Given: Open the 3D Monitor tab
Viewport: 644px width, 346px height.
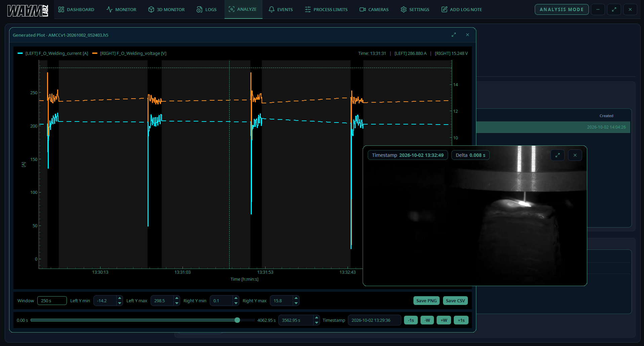Looking at the screenshot, I should pos(166,9).
